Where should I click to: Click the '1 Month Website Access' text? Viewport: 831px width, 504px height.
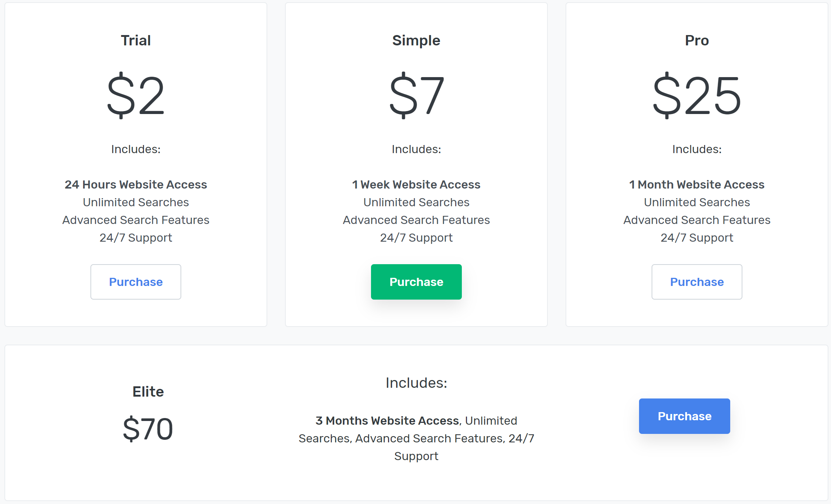pyautogui.click(x=697, y=184)
